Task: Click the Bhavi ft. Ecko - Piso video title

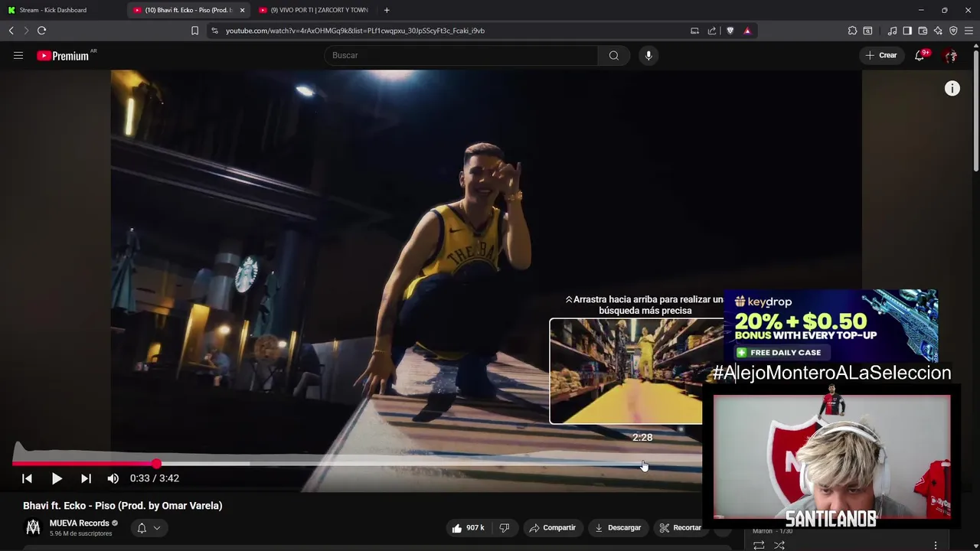Action: click(x=122, y=506)
